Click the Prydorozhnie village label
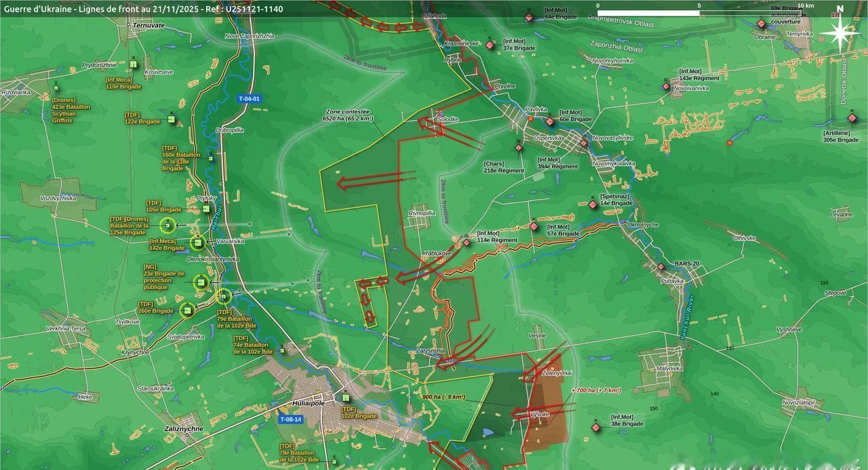The width and height of the screenshot is (868, 470). (x=100, y=64)
